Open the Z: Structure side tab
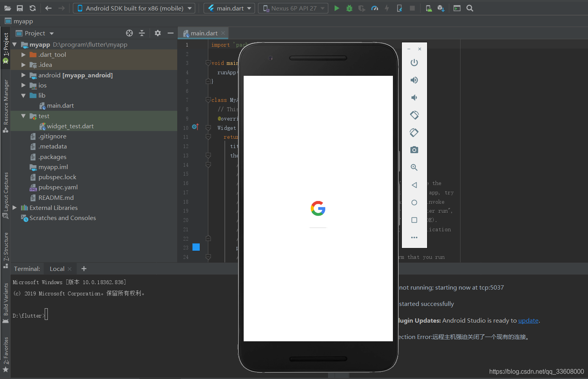Image resolution: width=588 pixels, height=379 pixels. [x=5, y=250]
